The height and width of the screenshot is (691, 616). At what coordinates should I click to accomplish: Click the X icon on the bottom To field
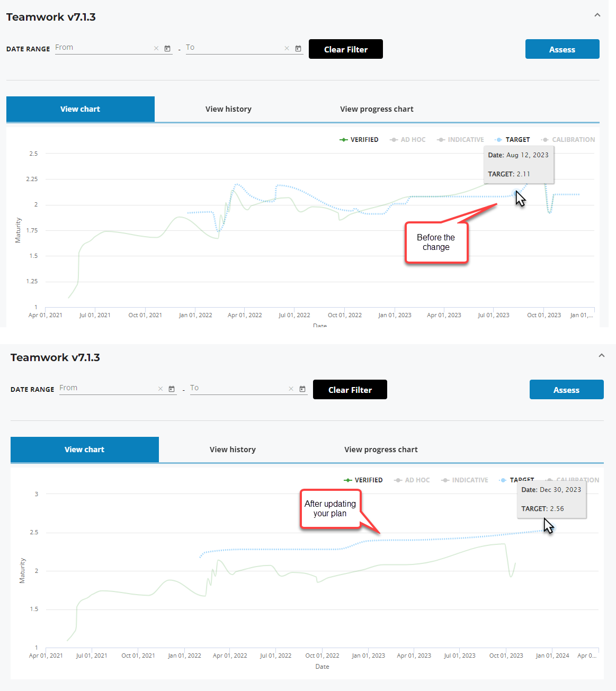click(291, 389)
